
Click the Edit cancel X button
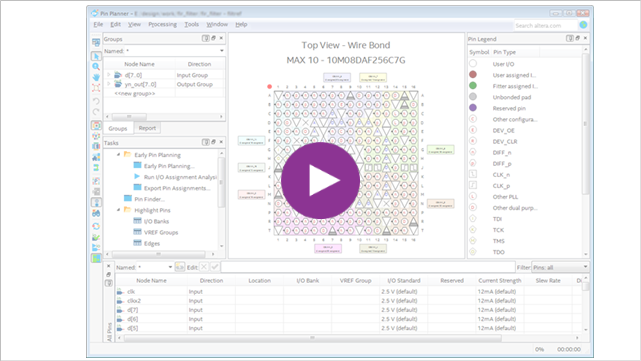coord(204,267)
